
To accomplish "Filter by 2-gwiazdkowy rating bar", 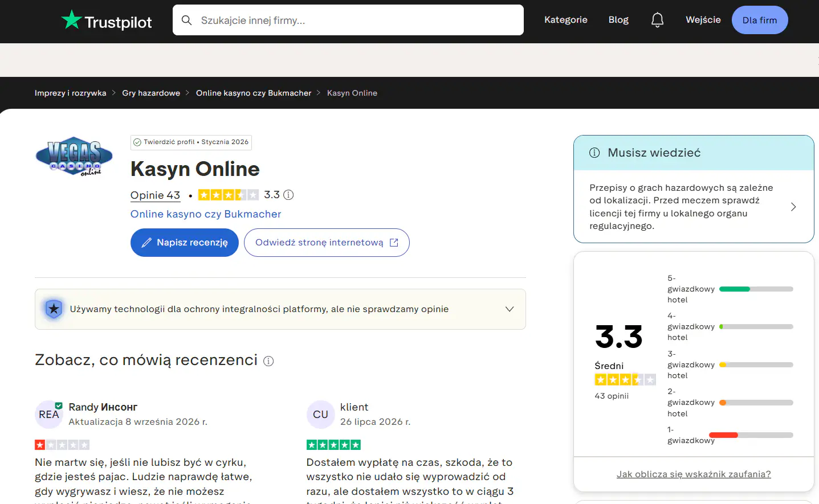I will pos(756,403).
